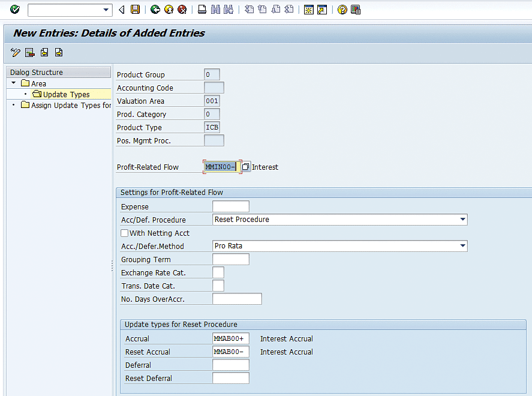Go to previous page icon
The width and height of the screenshot is (532, 396).
click(x=262, y=10)
